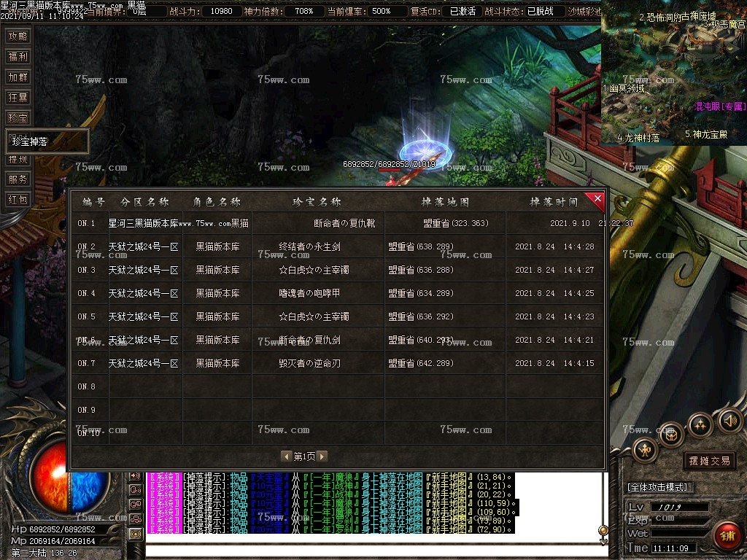Click the chat scroll down arrow

[x=603, y=542]
